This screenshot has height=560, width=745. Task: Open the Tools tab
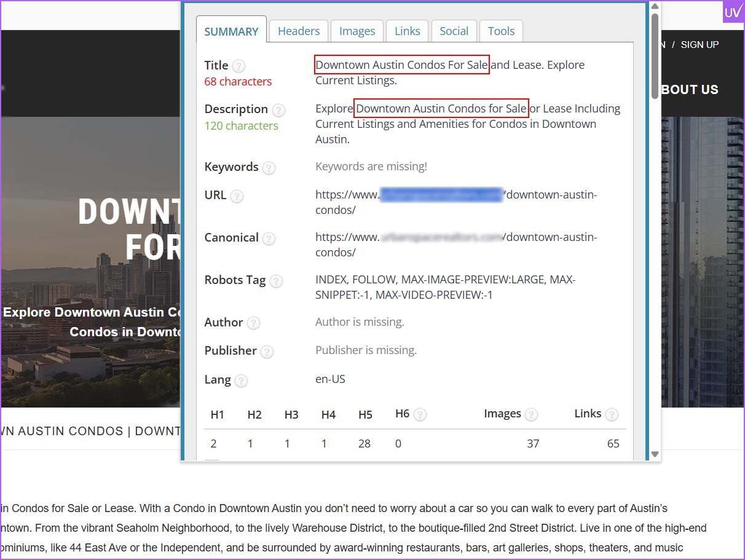pyautogui.click(x=502, y=31)
